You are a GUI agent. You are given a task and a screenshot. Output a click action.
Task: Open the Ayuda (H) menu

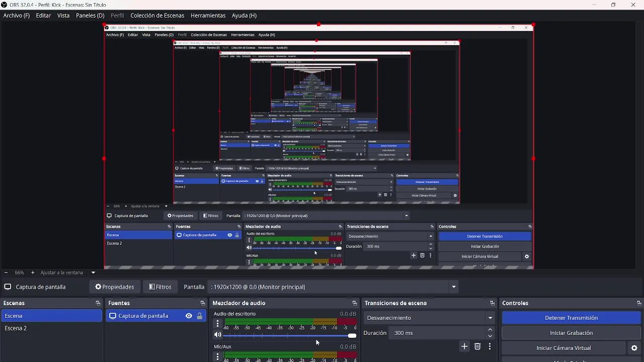pos(244,16)
